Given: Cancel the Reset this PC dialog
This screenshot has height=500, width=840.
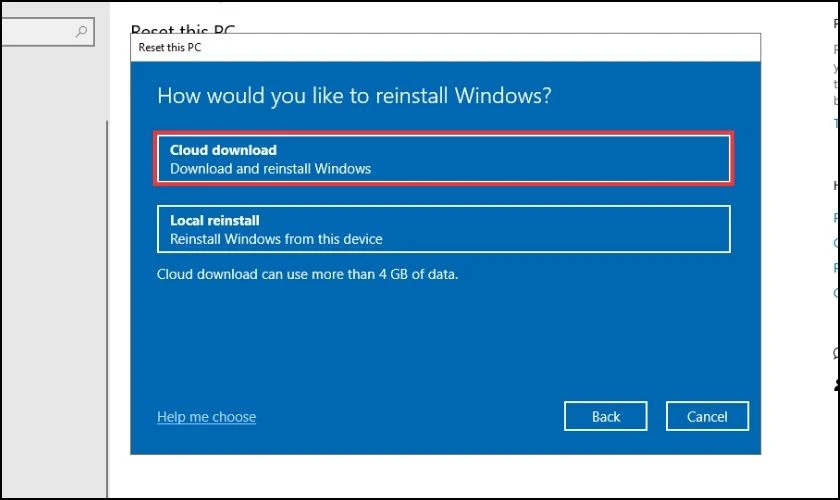Looking at the screenshot, I should 707,416.
